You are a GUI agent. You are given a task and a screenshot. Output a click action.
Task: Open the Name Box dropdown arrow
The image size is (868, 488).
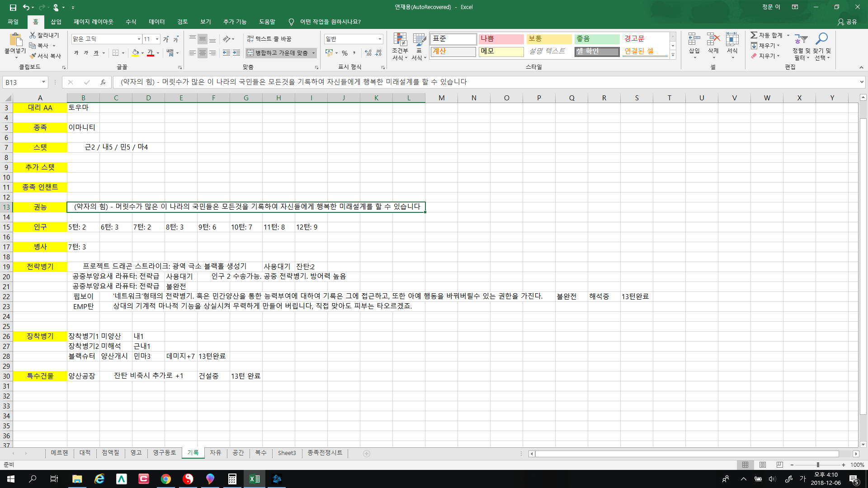coord(43,82)
